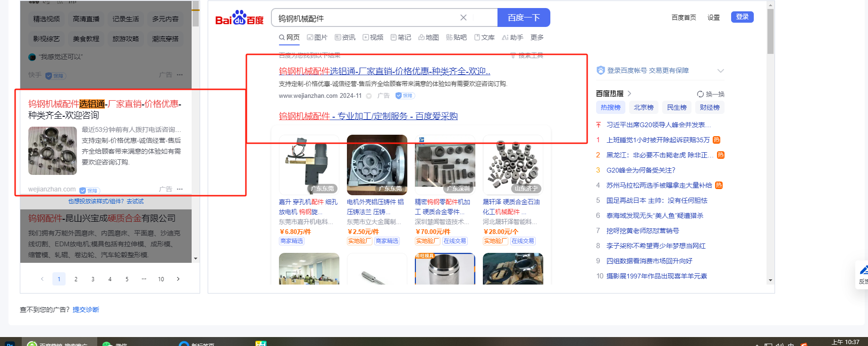868x346 pixels.
Task: Select the 财经榜 tab
Action: tap(710, 107)
